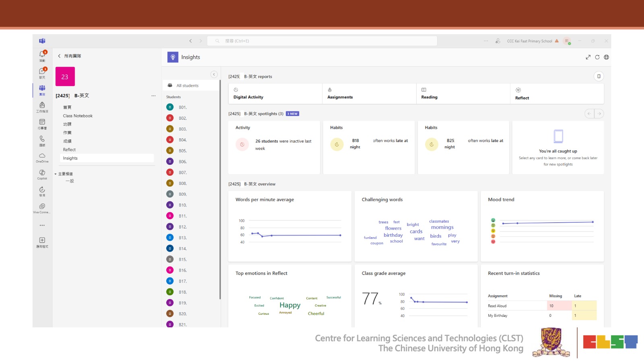
Task: Show next spotlight cards
Action: click(599, 114)
